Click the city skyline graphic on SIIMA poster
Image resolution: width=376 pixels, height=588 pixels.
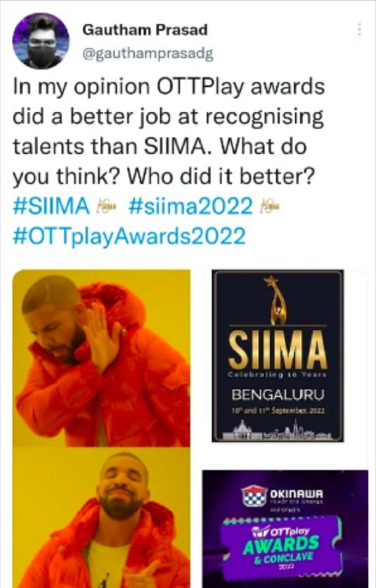point(278,430)
